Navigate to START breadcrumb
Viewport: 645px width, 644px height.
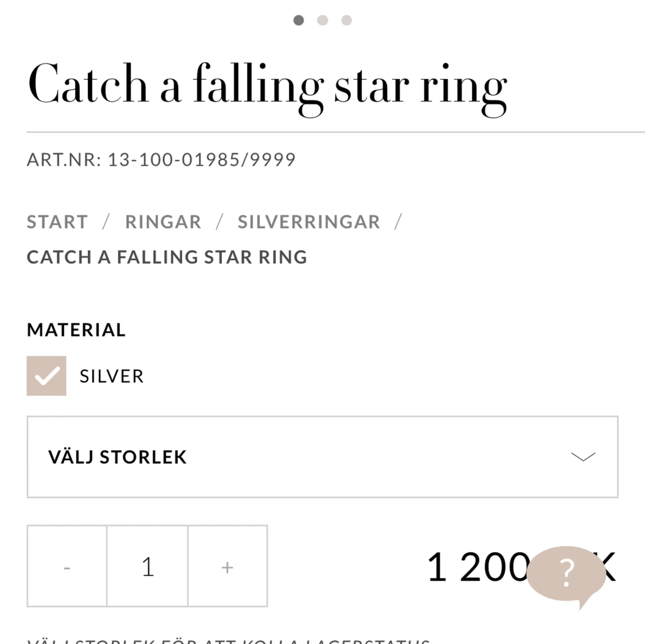57,222
